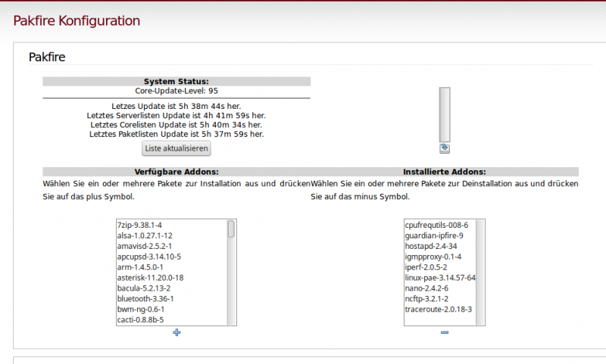Select asterisk-11.20.0-18 package
Image resolution: width=606 pixels, height=364 pixels.
pyautogui.click(x=172, y=278)
